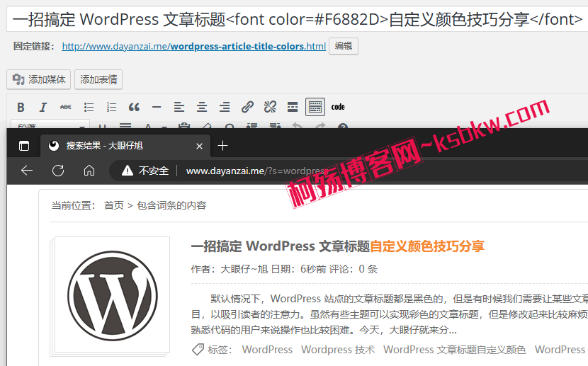Focus the post title input field
Screen dimensions: 588x366
[x=297, y=19]
